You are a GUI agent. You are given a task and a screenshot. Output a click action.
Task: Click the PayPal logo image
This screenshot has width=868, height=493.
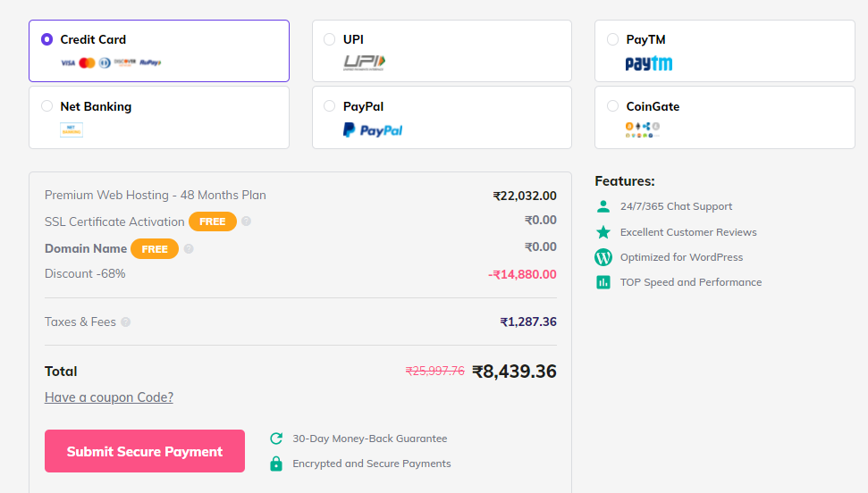tap(373, 130)
